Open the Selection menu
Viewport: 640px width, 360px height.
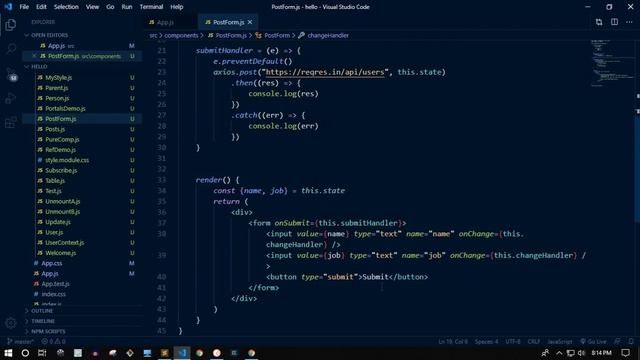(x=66, y=7)
